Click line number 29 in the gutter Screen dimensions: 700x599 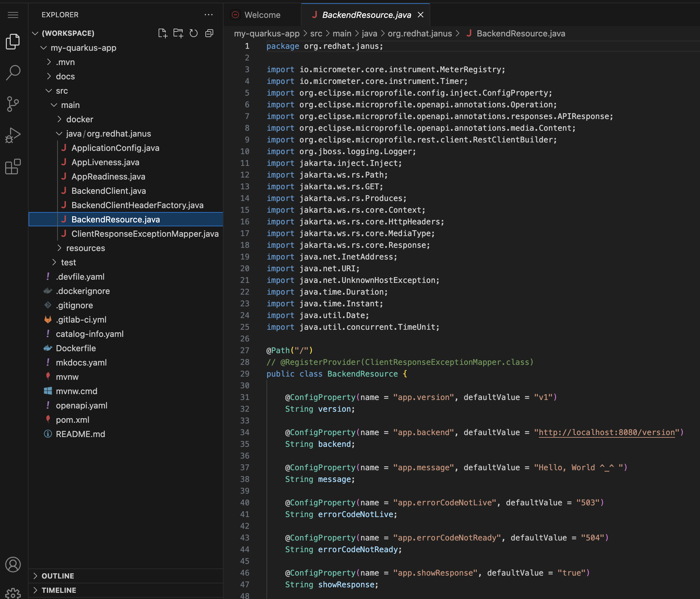[245, 374]
